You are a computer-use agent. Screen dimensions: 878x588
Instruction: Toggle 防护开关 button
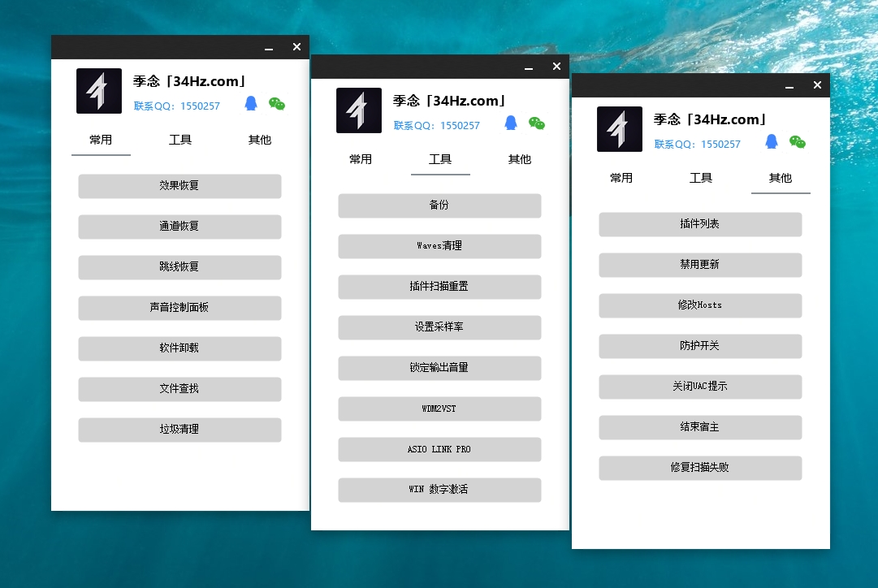[x=700, y=346]
